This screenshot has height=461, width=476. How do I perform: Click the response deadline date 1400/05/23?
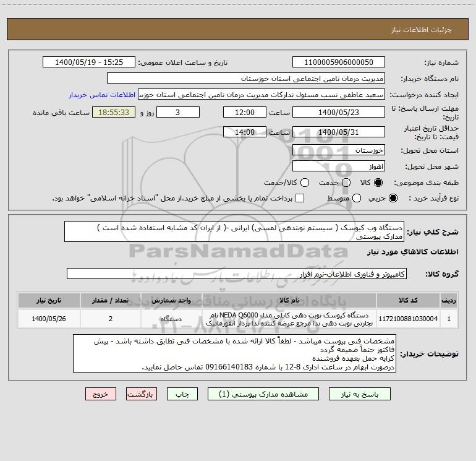click(339, 112)
